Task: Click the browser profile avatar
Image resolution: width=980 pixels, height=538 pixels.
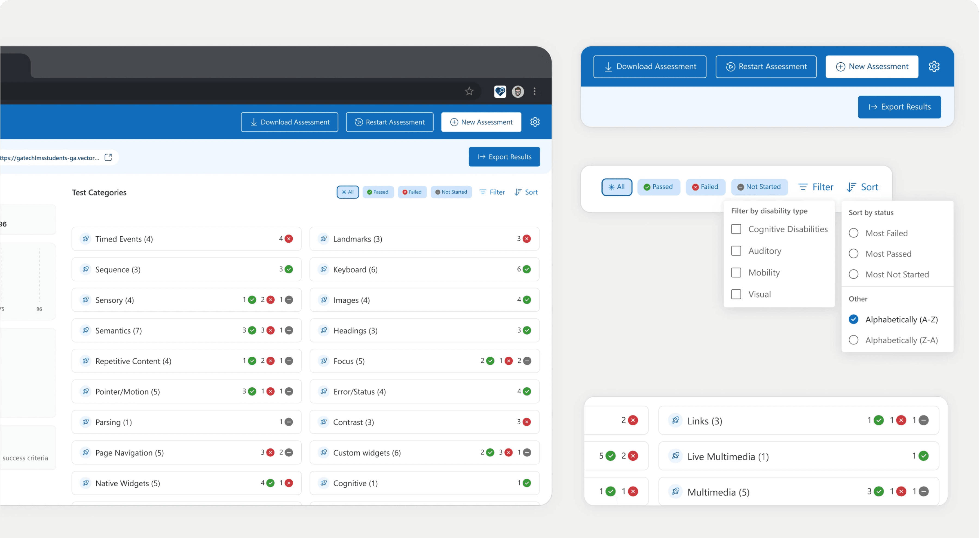Action: pos(518,91)
